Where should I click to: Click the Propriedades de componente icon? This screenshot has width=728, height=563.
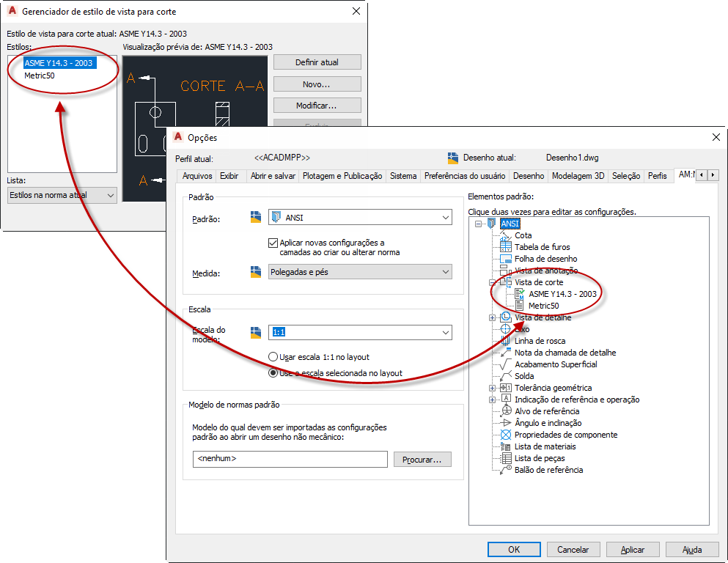[x=505, y=435]
